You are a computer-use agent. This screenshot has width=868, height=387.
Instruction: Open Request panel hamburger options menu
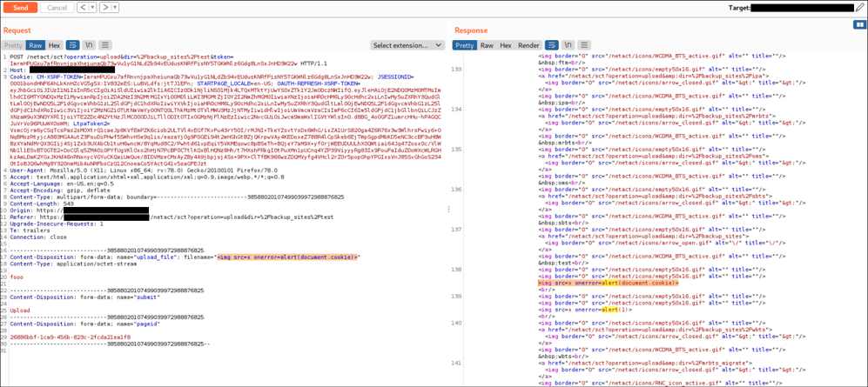[x=105, y=45]
